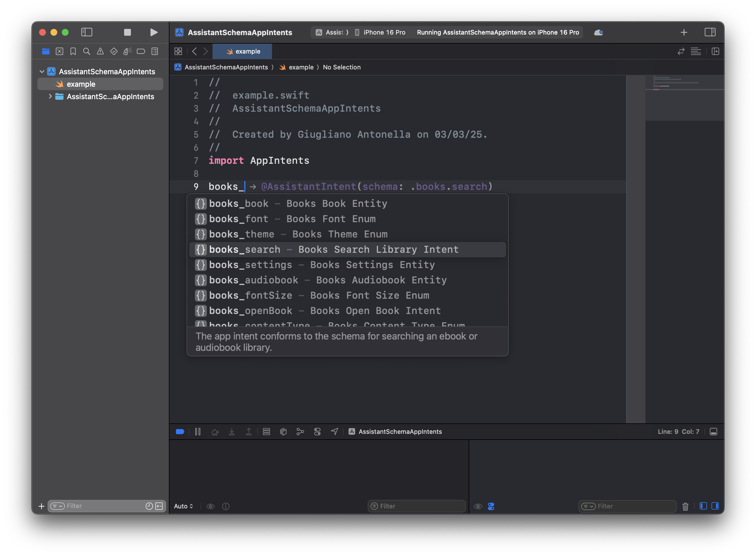This screenshot has height=556, width=756.
Task: Toggle Environment Overrides in debug bar
Action: click(x=317, y=432)
